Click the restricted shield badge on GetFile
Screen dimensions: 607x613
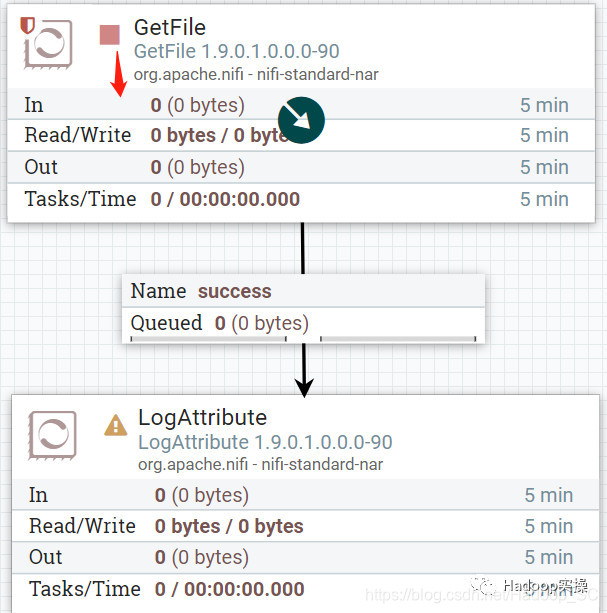(x=27, y=25)
